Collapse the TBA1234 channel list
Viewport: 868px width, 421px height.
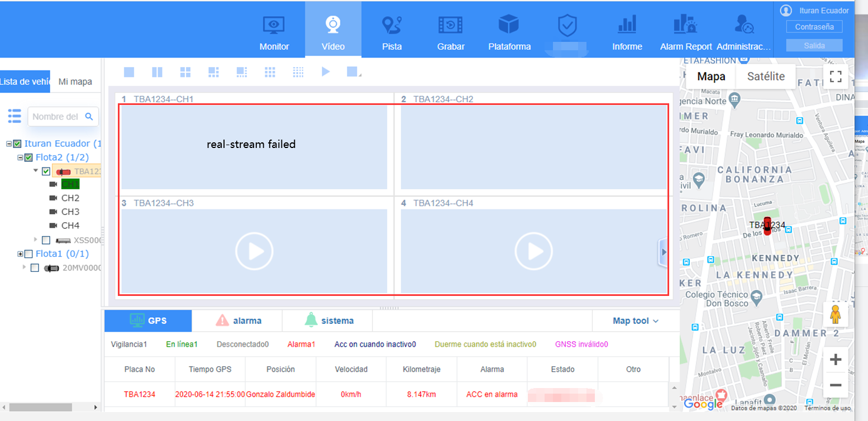click(x=36, y=171)
